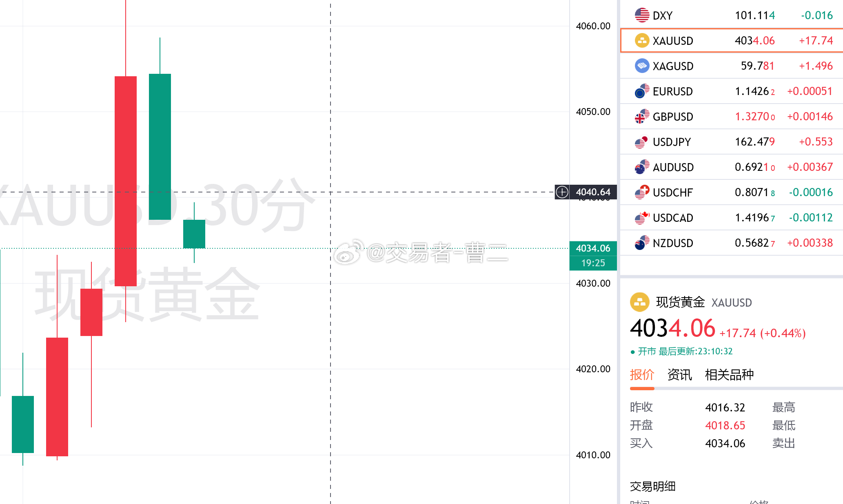Image resolution: width=843 pixels, height=504 pixels.
Task: Click the 最低 label
Action: pyautogui.click(x=783, y=425)
